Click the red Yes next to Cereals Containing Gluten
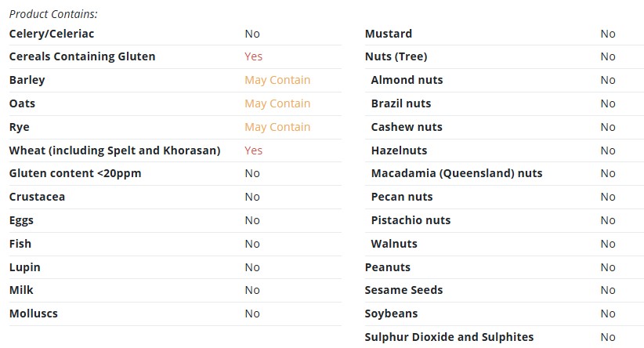Image resolution: width=644 pixels, height=348 pixels. (253, 56)
